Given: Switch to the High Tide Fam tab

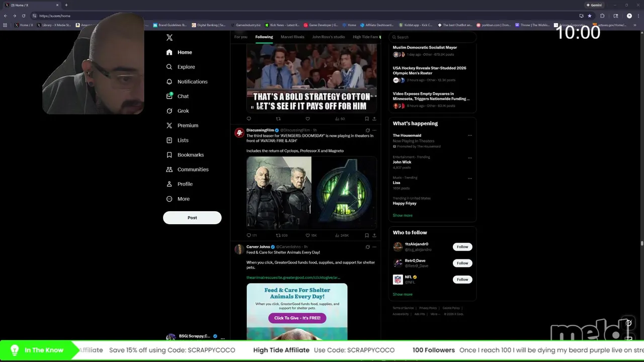Looking at the screenshot, I should [x=366, y=37].
